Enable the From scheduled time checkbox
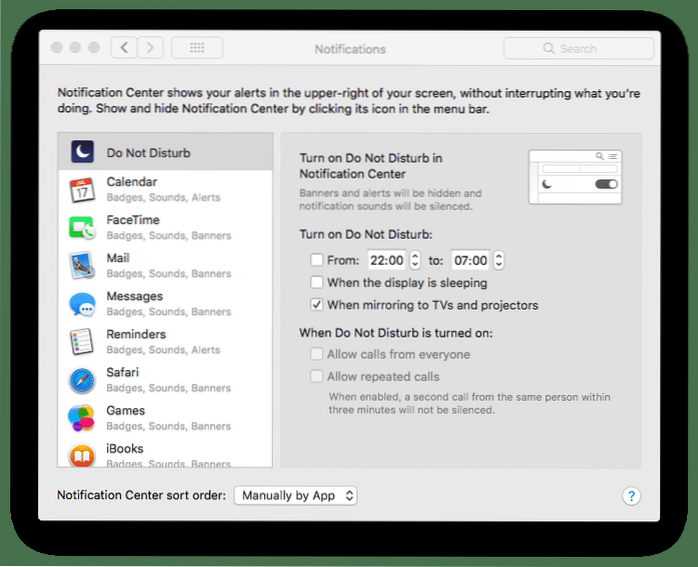This screenshot has height=567, width=698. [317, 261]
